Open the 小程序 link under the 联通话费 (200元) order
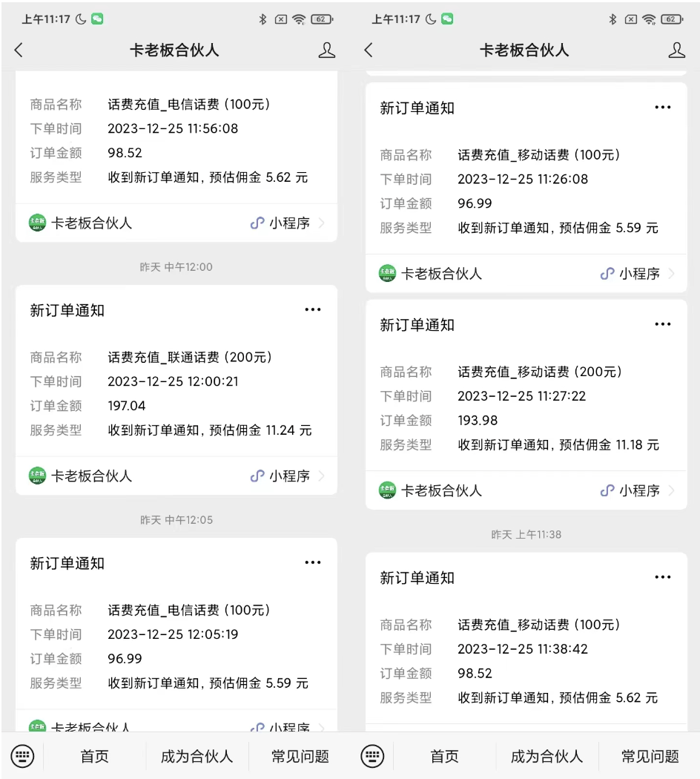This screenshot has height=779, width=700. [x=287, y=476]
